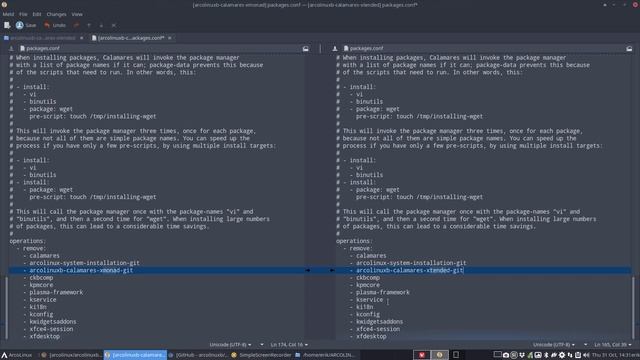Open right pane Unicode (UTF-8) encoding dropdown

click(x=554, y=345)
